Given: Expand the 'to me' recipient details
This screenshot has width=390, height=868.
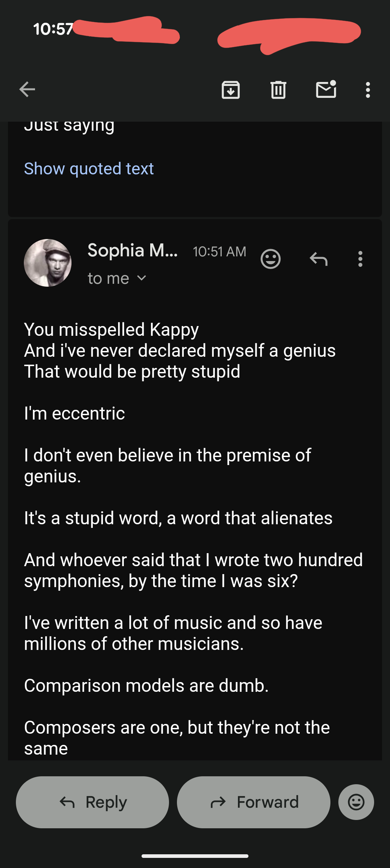Looking at the screenshot, I should [117, 278].
